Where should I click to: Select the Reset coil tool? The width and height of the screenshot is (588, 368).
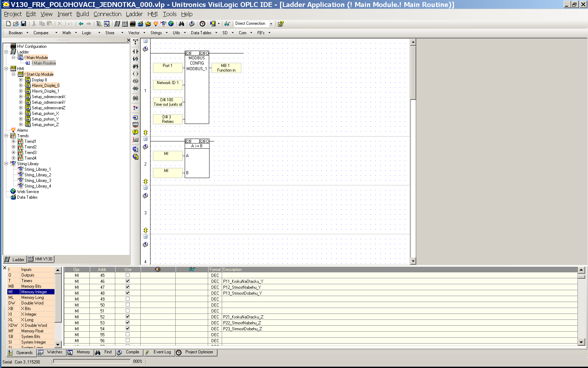tap(135, 88)
